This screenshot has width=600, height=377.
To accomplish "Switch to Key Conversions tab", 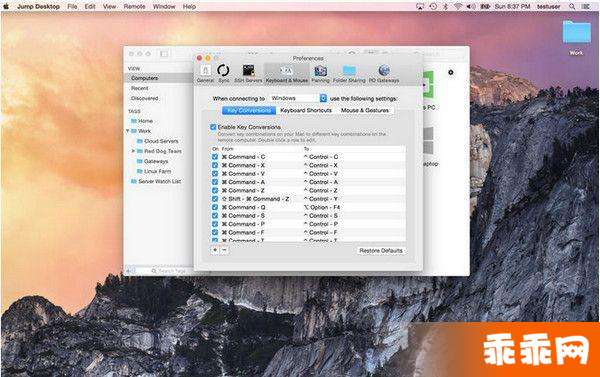I will [x=249, y=110].
